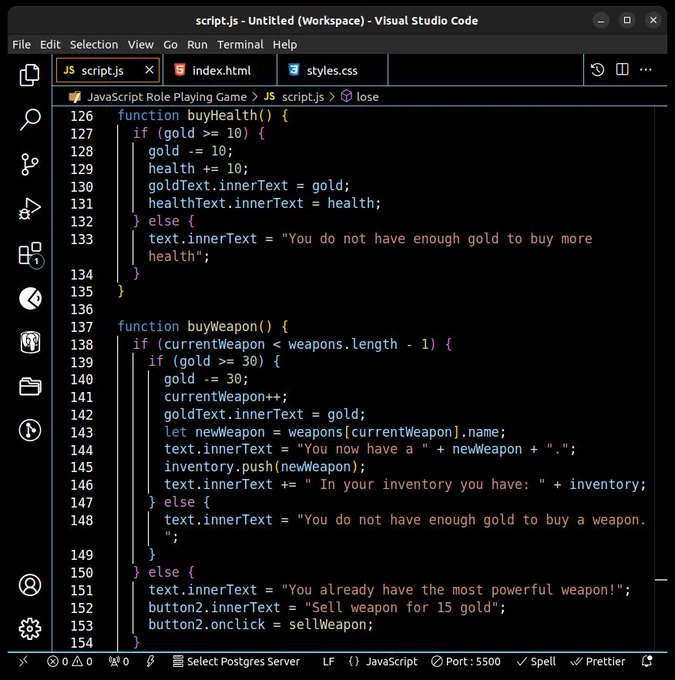Open the Manage gear icon
Viewport: 675px width, 680px height.
pos(30,628)
